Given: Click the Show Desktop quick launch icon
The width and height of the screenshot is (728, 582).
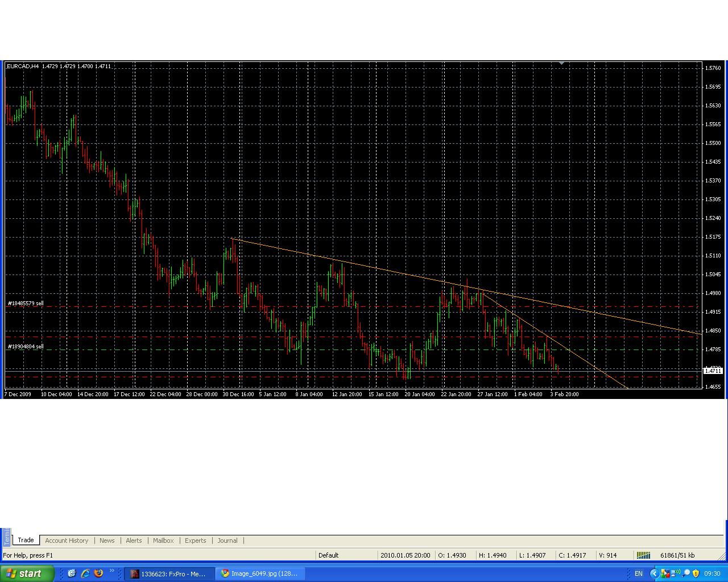Looking at the screenshot, I should click(x=72, y=573).
